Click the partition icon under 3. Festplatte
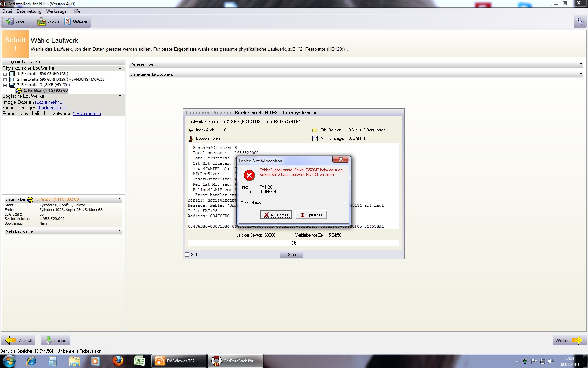 point(19,91)
